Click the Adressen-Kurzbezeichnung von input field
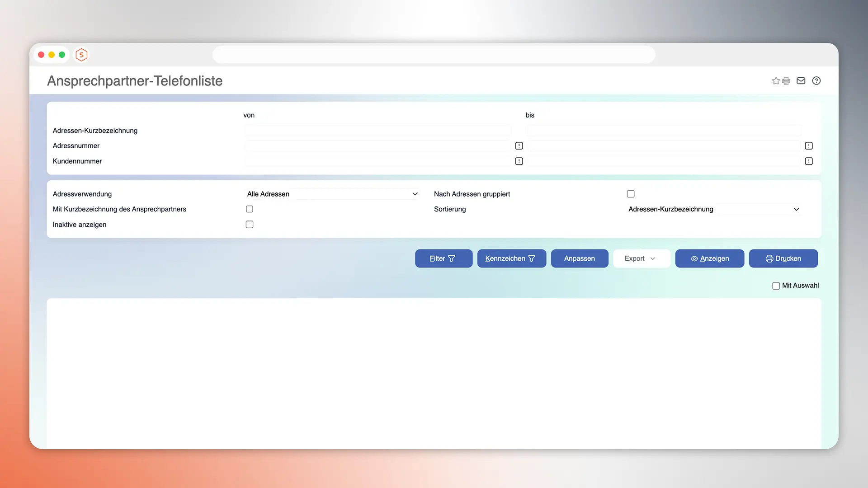Screen dimensions: 868x488 pos(378,131)
